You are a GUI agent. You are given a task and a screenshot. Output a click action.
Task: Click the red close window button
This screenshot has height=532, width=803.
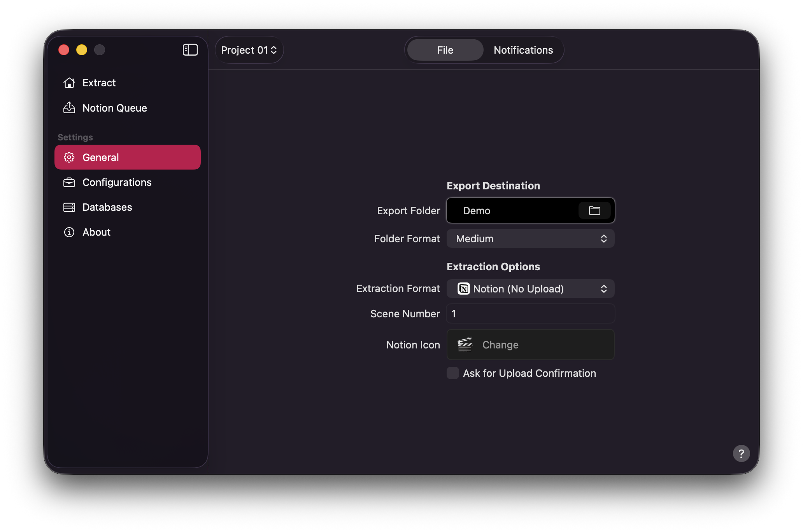coord(64,50)
